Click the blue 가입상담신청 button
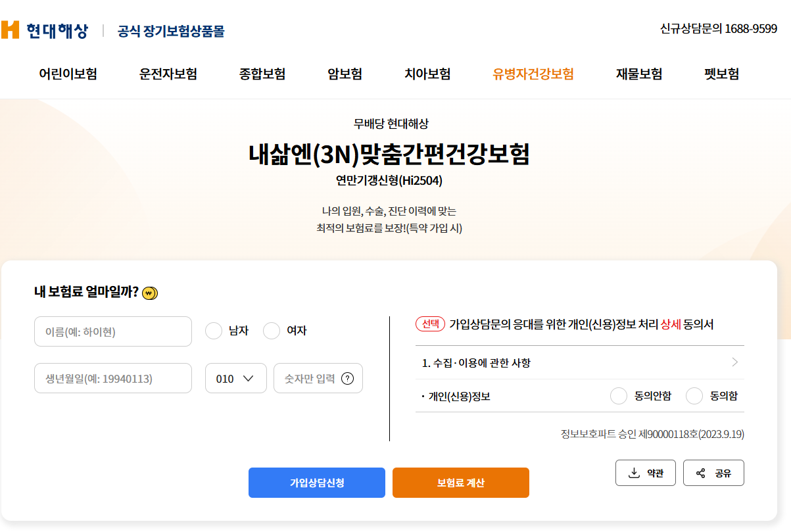 tap(317, 483)
